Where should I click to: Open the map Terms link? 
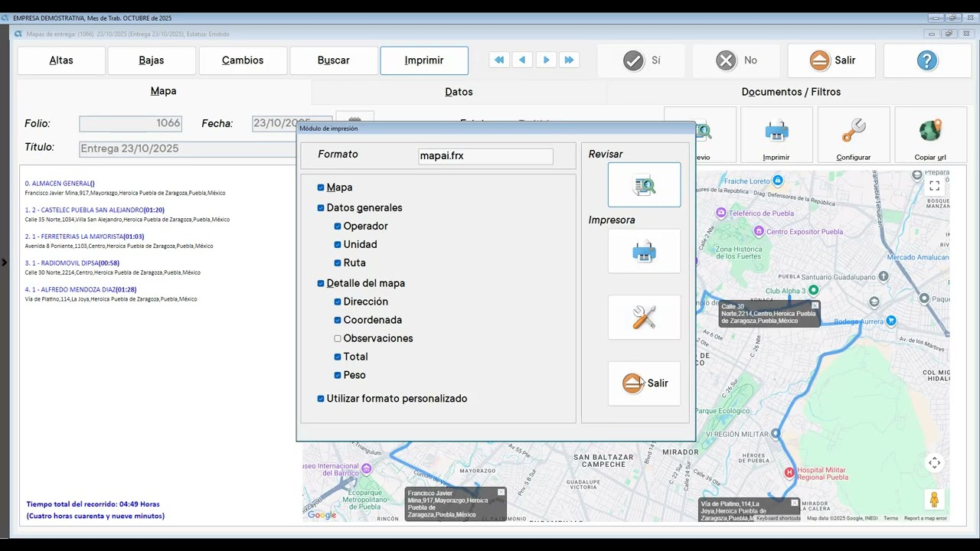pyautogui.click(x=890, y=519)
